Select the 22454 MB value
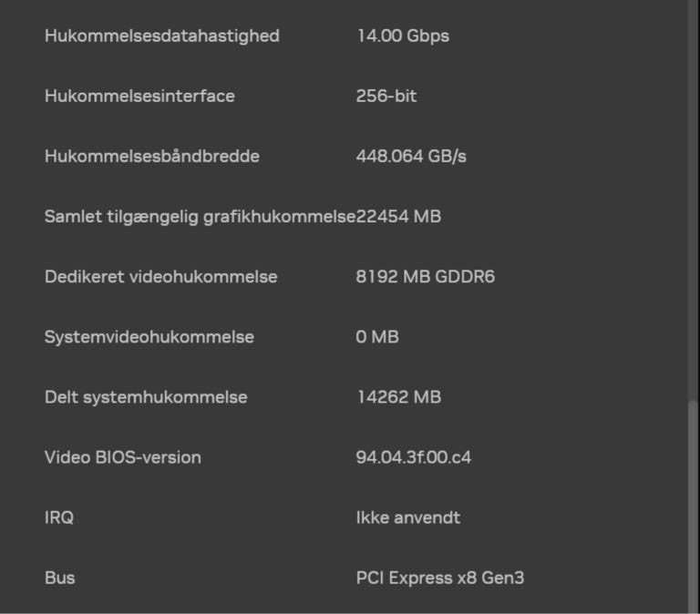This screenshot has width=700, height=614. tap(399, 217)
